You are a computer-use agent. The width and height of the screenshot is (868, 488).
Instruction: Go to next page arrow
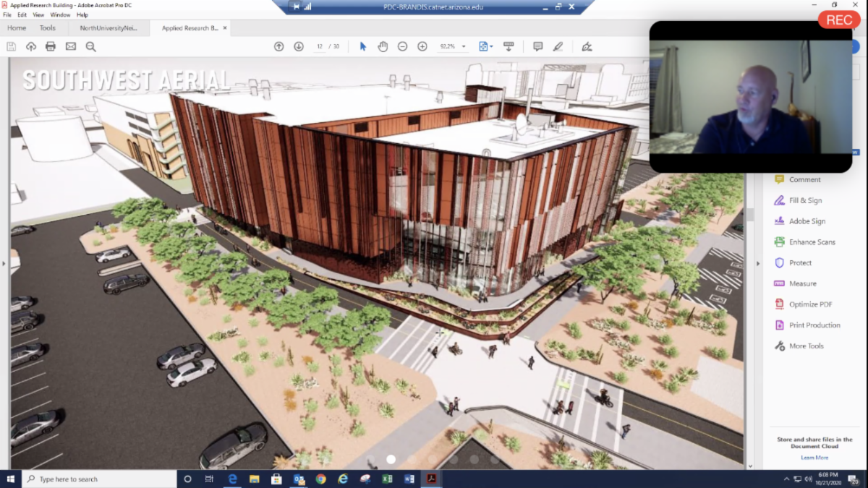pos(299,46)
